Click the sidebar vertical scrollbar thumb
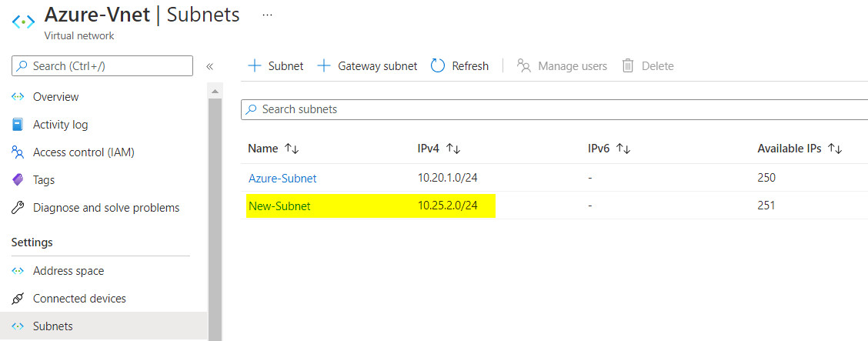 (215, 220)
